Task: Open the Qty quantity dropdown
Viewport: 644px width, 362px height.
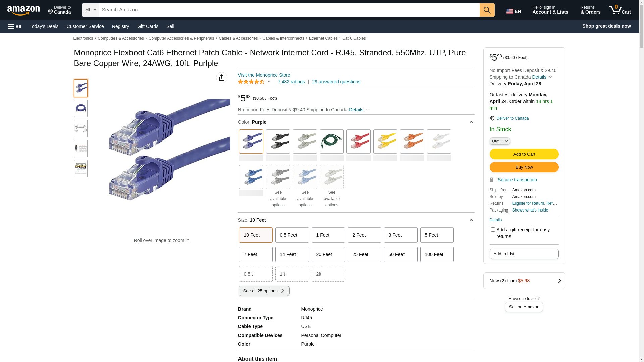Action: (500, 141)
